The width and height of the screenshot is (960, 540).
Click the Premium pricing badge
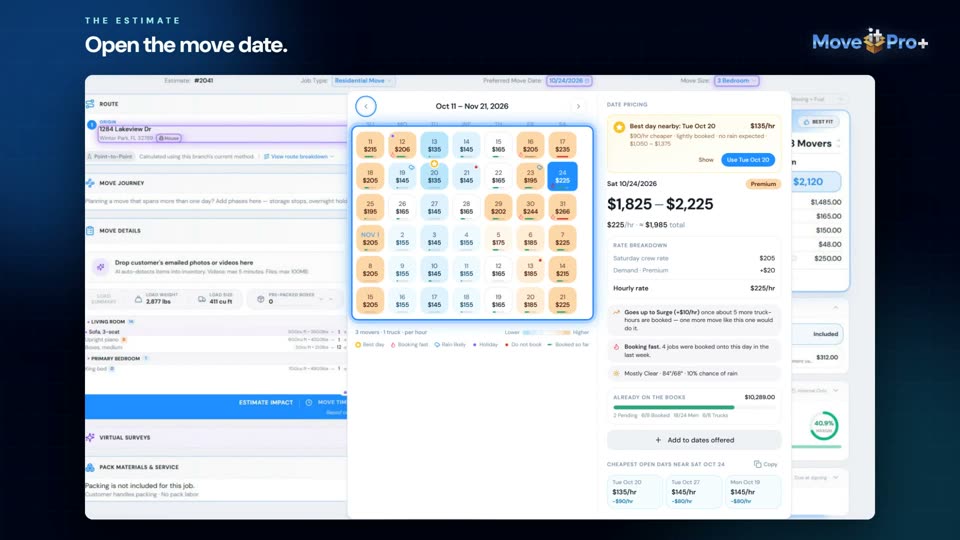[x=763, y=184]
